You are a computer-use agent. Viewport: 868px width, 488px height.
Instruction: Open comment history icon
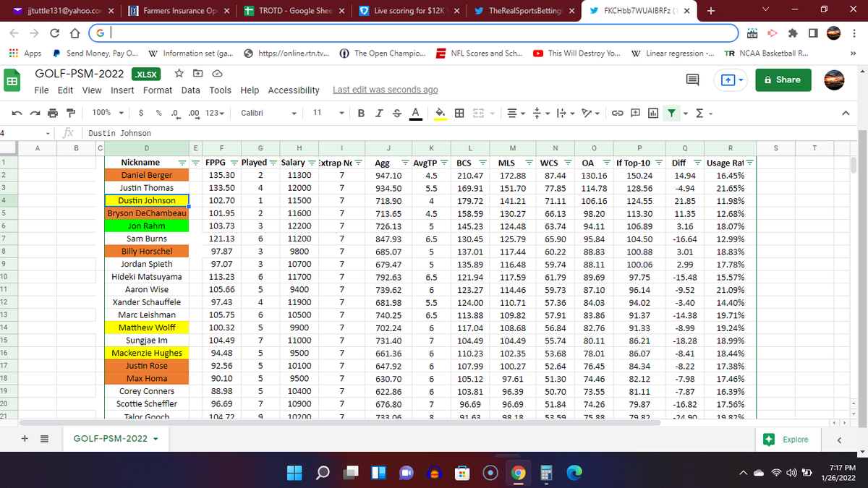[692, 80]
